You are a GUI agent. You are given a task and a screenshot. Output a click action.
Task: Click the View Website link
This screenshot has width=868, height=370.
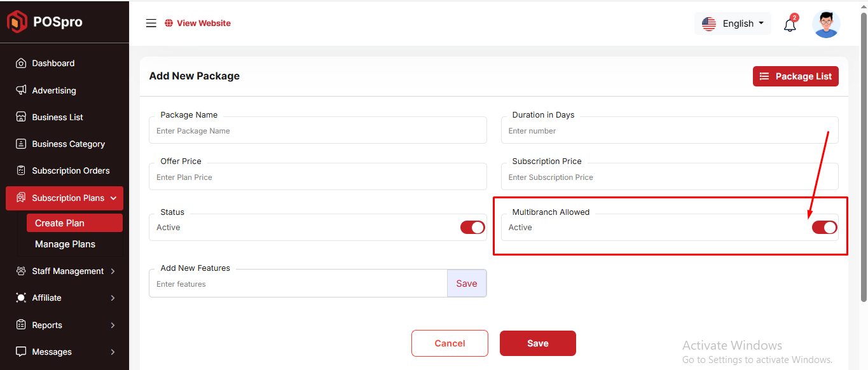click(x=198, y=24)
